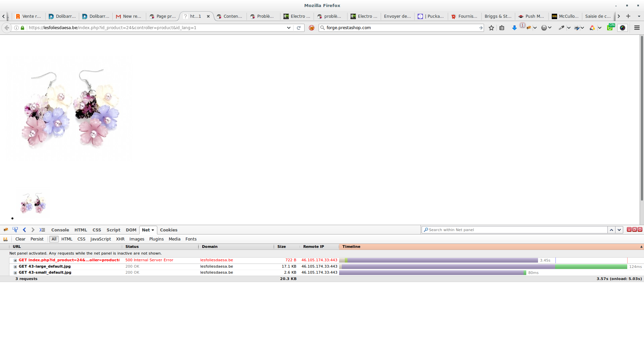644x345 pixels.
Task: Open the printer extension dropdown arrow
Action: [x=582, y=28]
